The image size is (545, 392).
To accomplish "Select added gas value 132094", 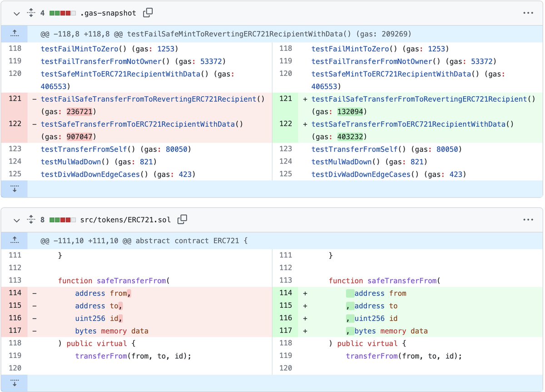I will [351, 112].
